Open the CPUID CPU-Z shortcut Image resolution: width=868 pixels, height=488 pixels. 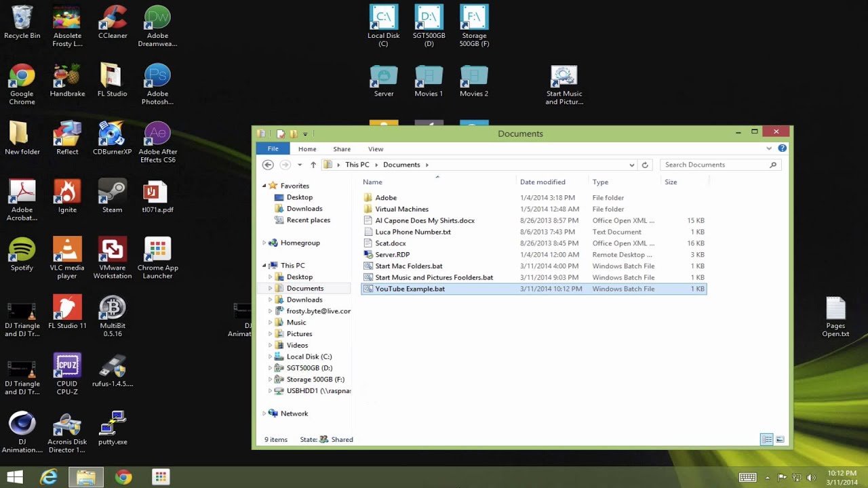coord(67,374)
